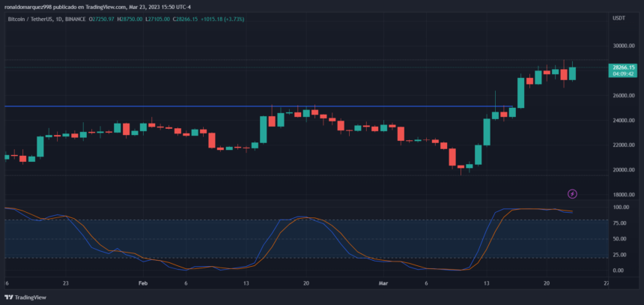Click the 100.00 level on oscillator scale
Image resolution: width=644 pixels, height=305 pixels.
point(621,207)
